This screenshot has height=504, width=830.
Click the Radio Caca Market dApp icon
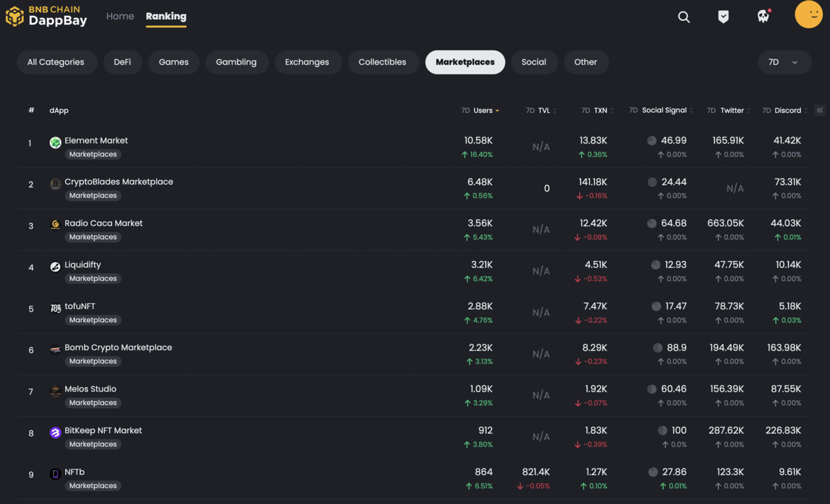(56, 225)
